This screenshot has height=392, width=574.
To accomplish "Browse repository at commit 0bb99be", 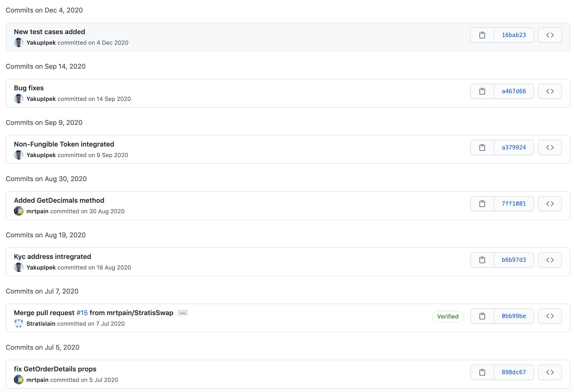I will tap(550, 316).
